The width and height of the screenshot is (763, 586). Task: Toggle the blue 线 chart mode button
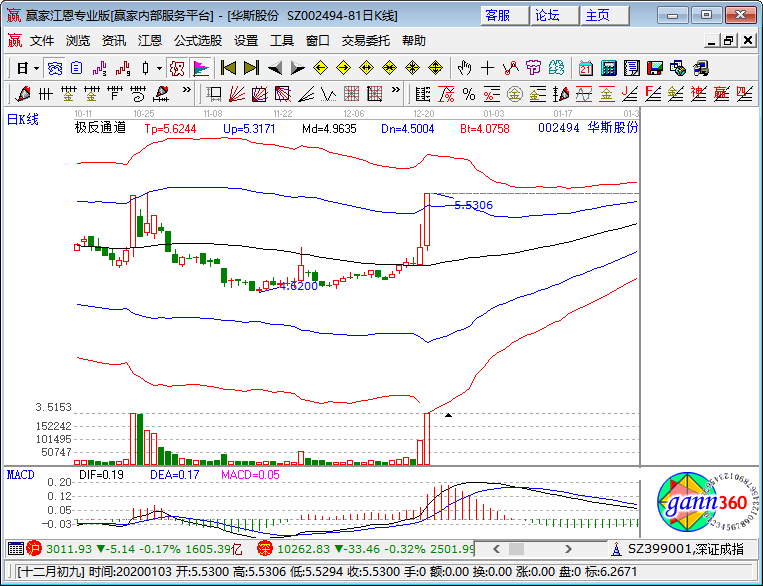pyautogui.click(x=54, y=68)
